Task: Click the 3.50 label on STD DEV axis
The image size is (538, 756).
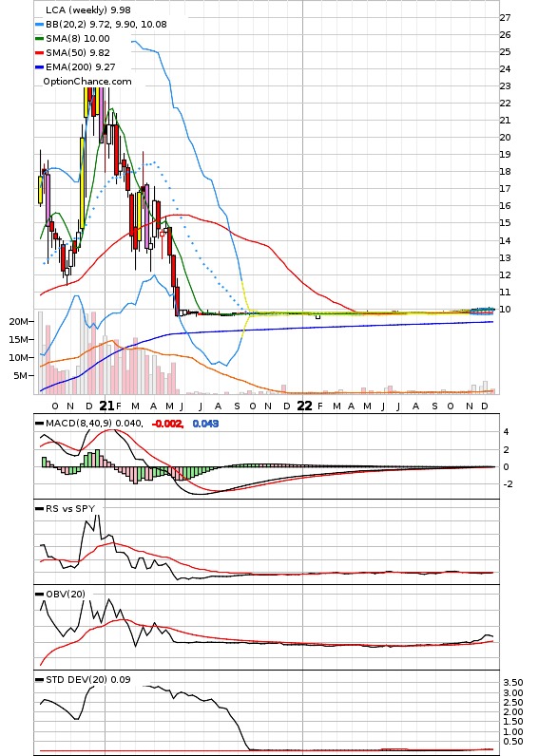Action: pos(513,683)
